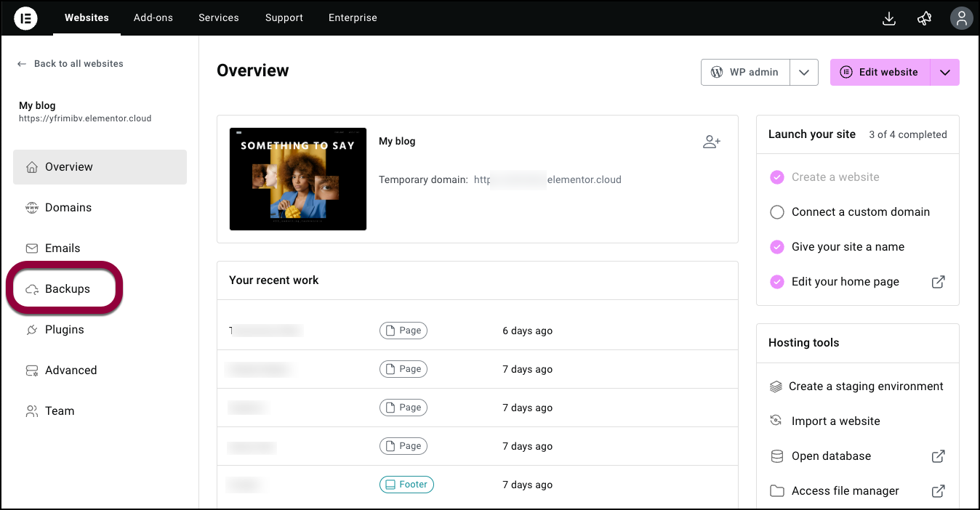
Task: Open the blog site thumbnail preview
Action: tap(298, 179)
